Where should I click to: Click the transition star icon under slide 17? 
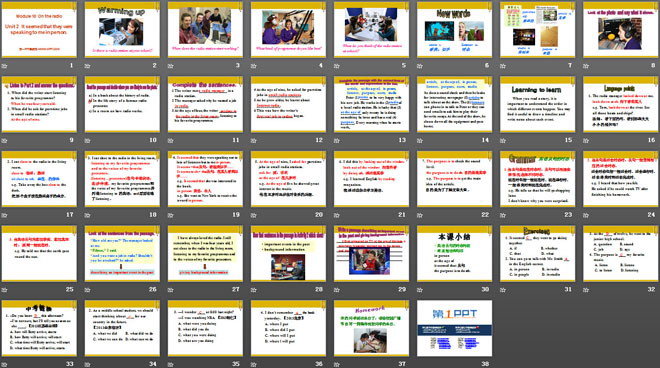pos(4,215)
